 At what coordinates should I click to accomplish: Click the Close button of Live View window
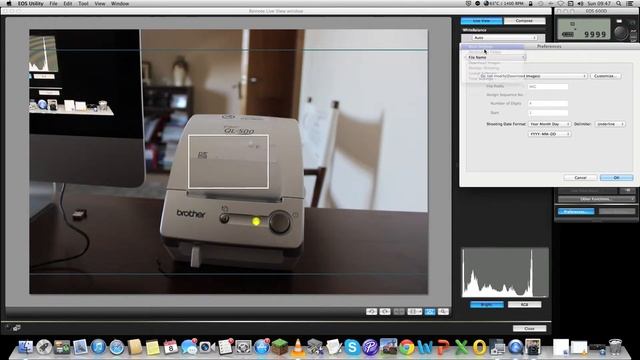(x=529, y=328)
